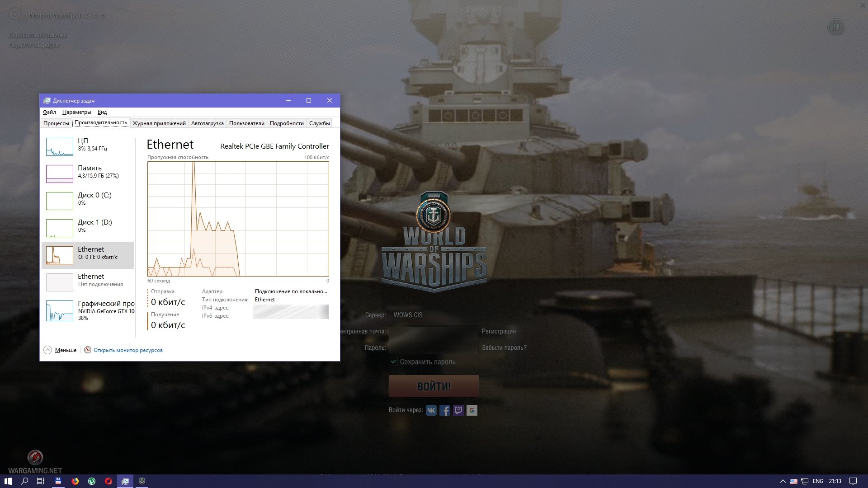Select 'Диск 1 (D:)' performance item

[89, 228]
